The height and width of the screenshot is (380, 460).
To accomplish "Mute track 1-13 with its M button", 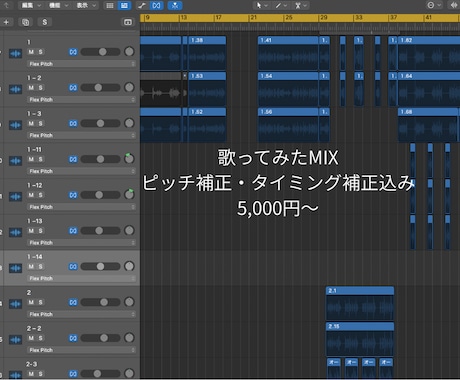I will 31,231.
